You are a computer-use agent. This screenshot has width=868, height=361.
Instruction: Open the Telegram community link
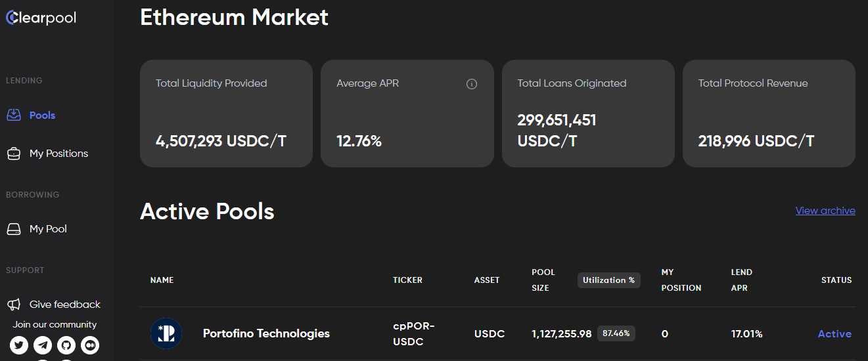[x=43, y=345]
